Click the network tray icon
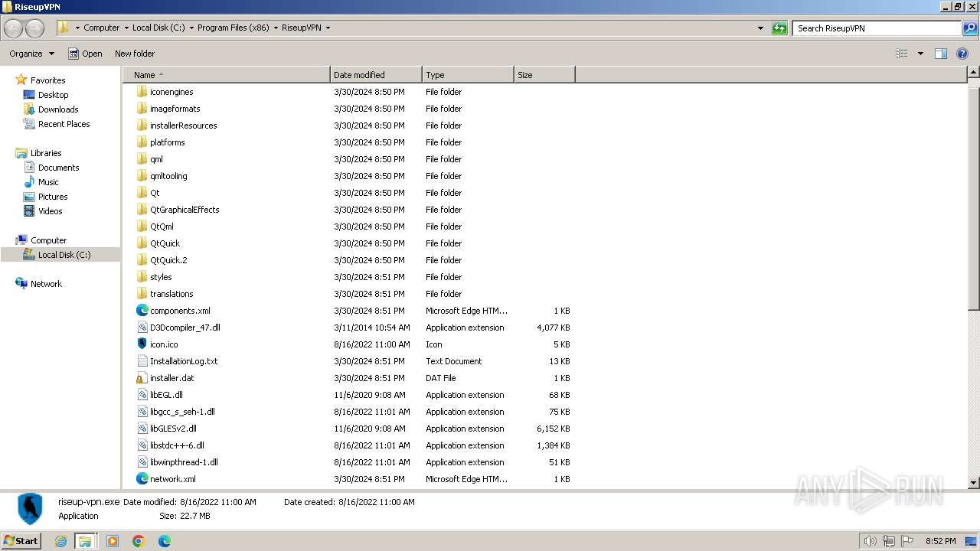This screenshot has width=980, height=551. (x=889, y=541)
